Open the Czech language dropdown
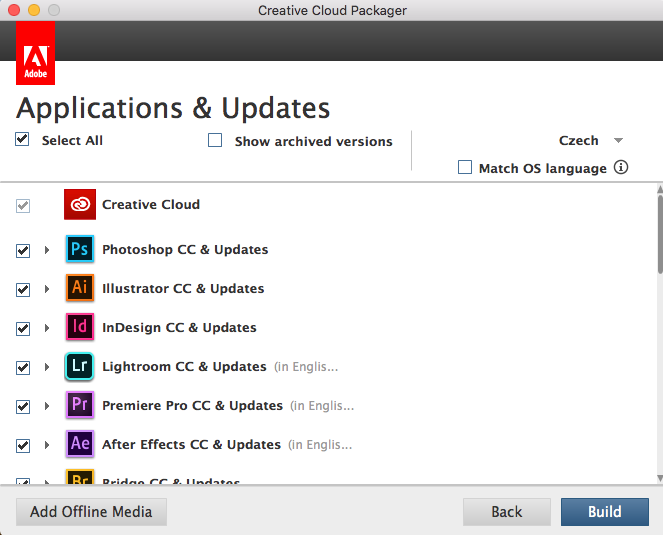The height and width of the screenshot is (535, 663). pos(591,140)
